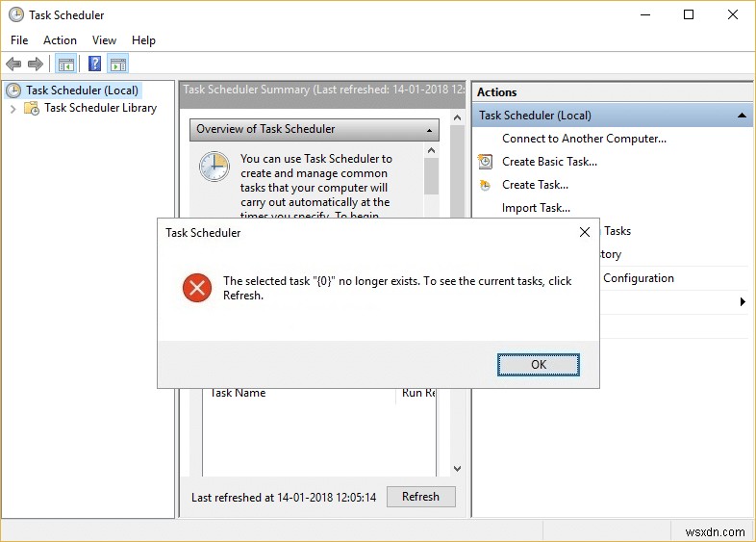This screenshot has height=542, width=756.
Task: Close the Task Scheduler error dialog
Action: pos(585,232)
